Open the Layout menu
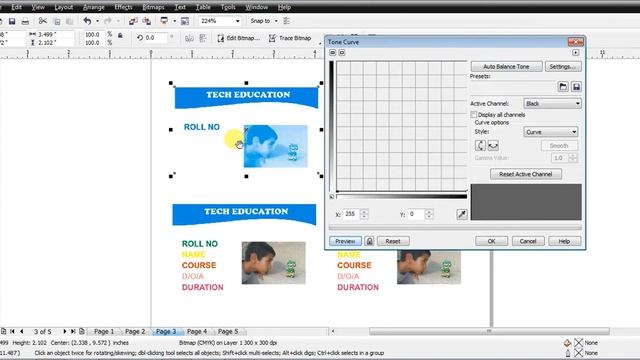Screen dimensions: 640x360 (64, 7)
